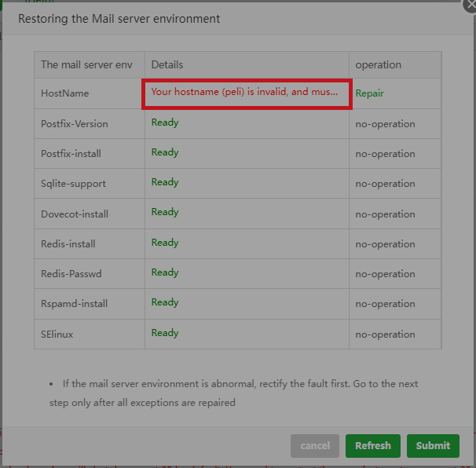Select the HostName row label
Viewport: 476px width, 468px height.
tap(65, 93)
